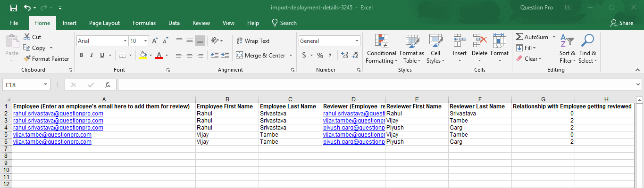This screenshot has height=188, width=644.
Task: Select row header 7
Action: (x=6, y=148)
